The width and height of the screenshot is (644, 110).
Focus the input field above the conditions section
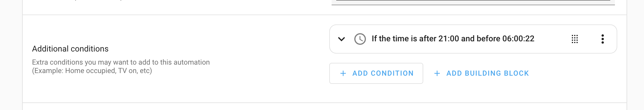click(473, 2)
